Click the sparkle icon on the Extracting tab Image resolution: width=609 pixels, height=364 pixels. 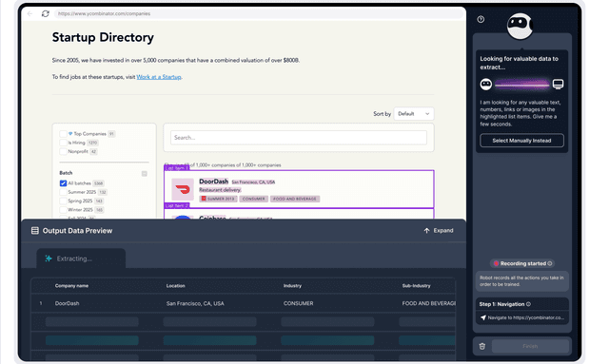click(49, 259)
